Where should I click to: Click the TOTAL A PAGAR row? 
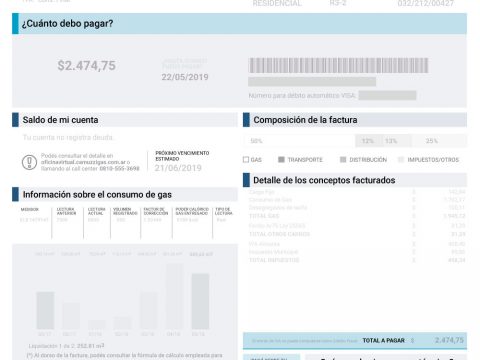[x=355, y=340]
